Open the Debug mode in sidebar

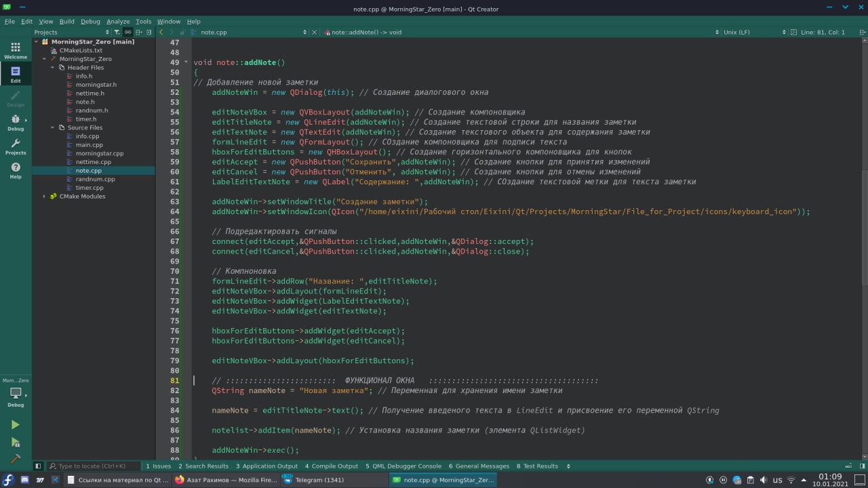(x=16, y=122)
